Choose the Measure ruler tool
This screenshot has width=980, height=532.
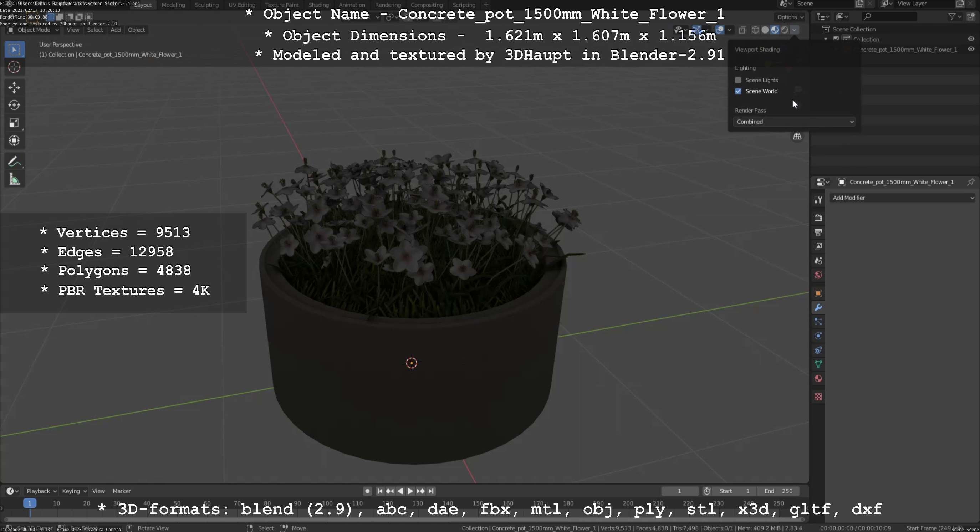15,179
